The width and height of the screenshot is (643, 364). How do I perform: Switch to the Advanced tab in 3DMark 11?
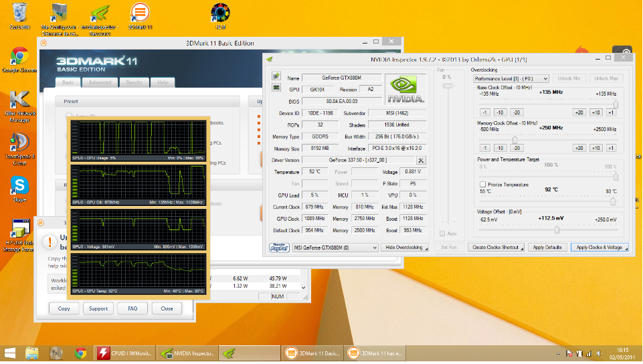tap(100, 82)
